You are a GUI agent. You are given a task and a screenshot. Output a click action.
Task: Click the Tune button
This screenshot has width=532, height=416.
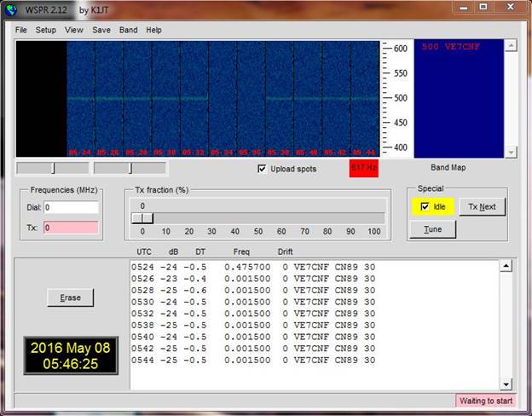433,229
